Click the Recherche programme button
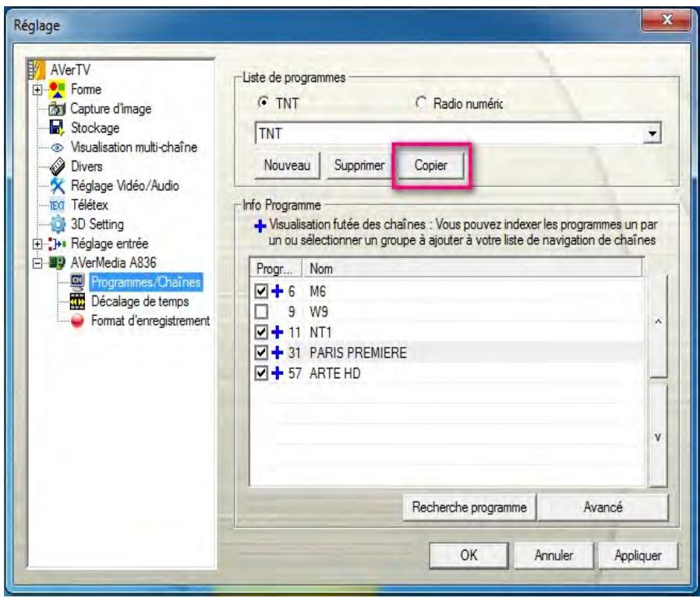700x598 pixels. point(469,508)
